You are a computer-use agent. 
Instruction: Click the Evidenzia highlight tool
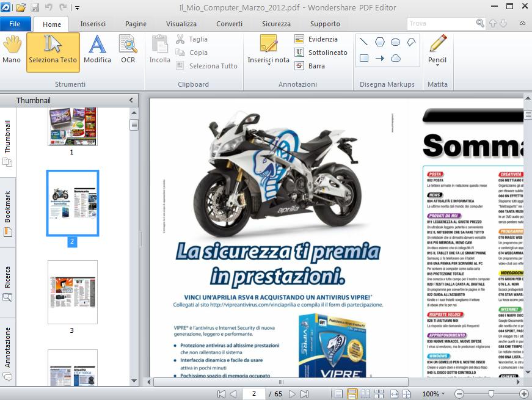[316, 39]
